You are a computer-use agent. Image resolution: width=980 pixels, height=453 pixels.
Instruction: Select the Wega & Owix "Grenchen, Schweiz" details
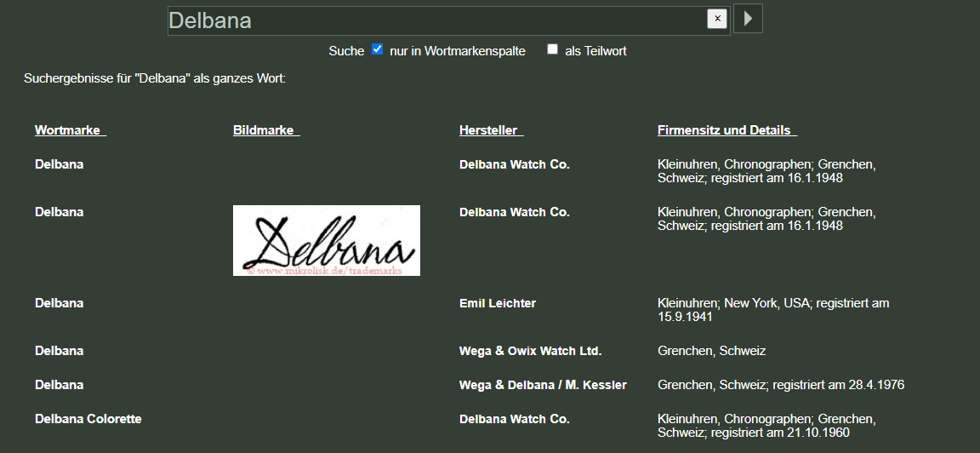(711, 351)
